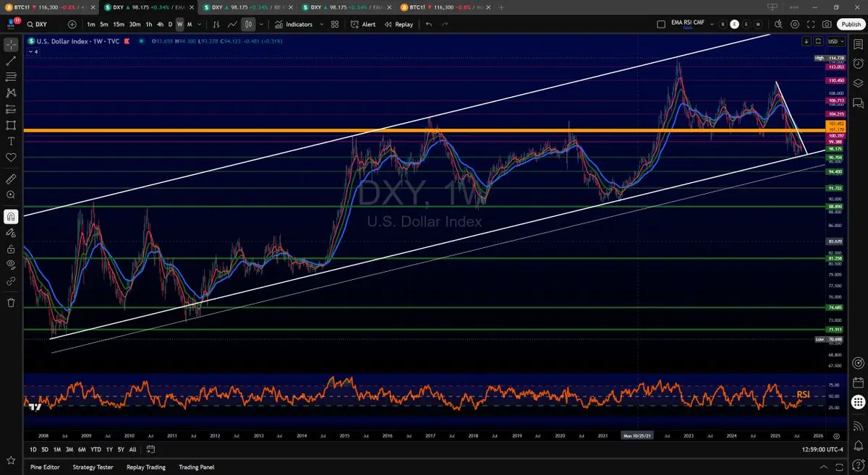
Task: Open chart settings hexagon icon
Action: [795, 24]
